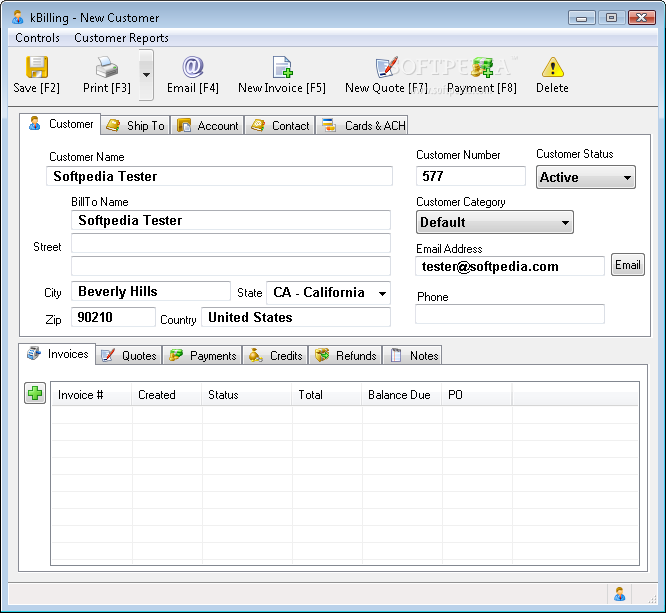Click the Print [F3] printer icon
This screenshot has height=613, width=666.
point(107,67)
